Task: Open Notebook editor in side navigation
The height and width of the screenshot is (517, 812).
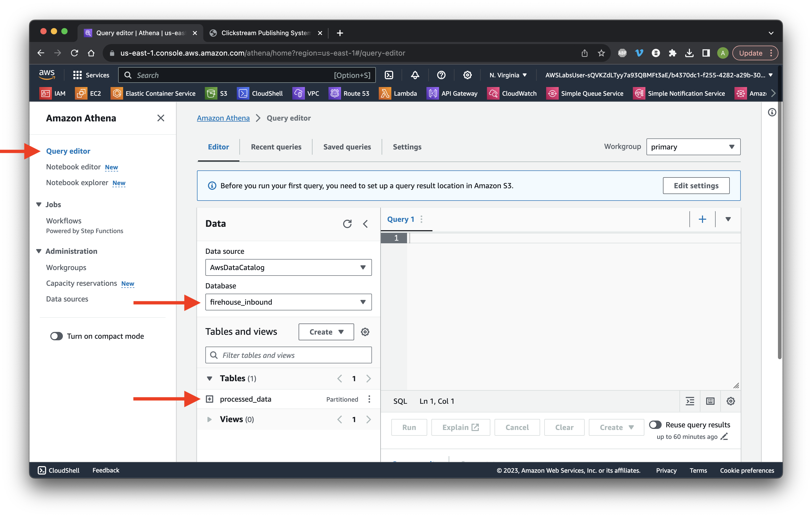Action: click(73, 167)
